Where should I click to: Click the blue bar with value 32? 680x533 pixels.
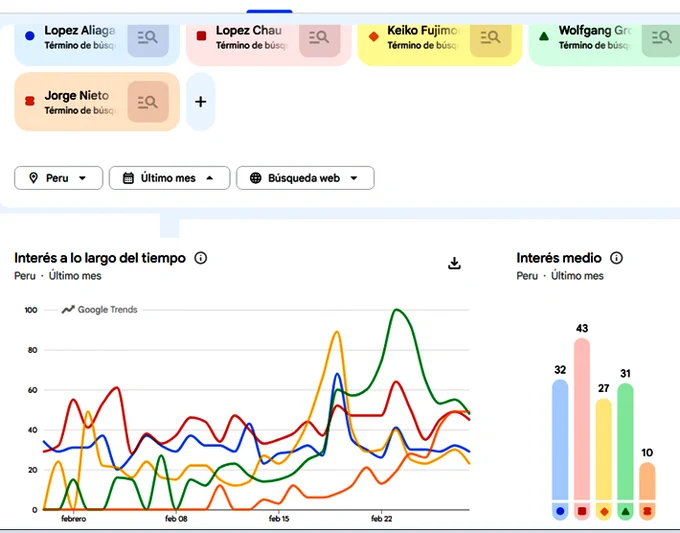[x=560, y=440]
